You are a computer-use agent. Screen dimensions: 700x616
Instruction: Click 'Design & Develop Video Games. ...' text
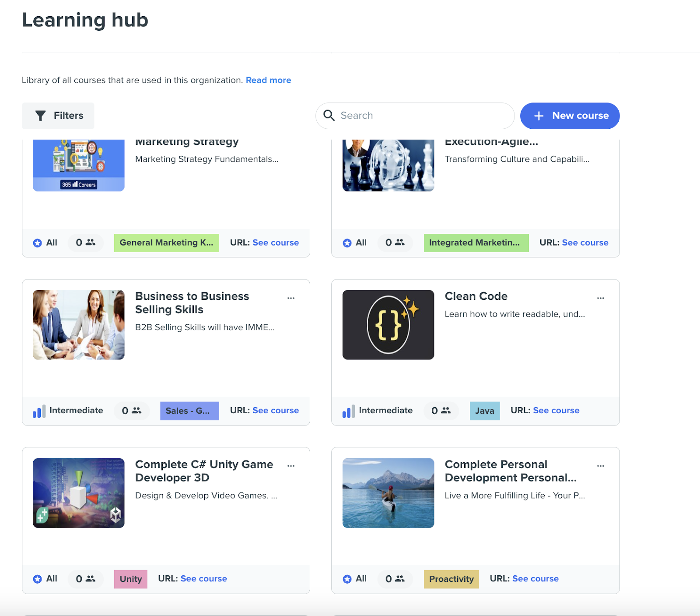206,495
